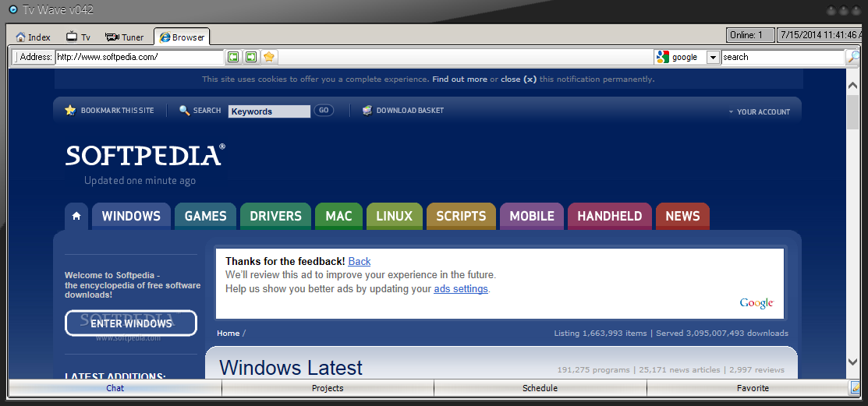Click the GO search button
The height and width of the screenshot is (406, 868).
324,110
